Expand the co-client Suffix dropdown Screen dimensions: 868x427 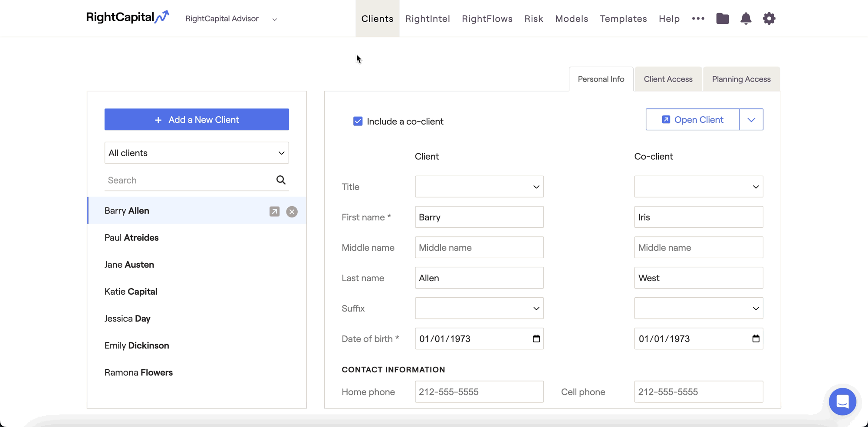tap(698, 308)
